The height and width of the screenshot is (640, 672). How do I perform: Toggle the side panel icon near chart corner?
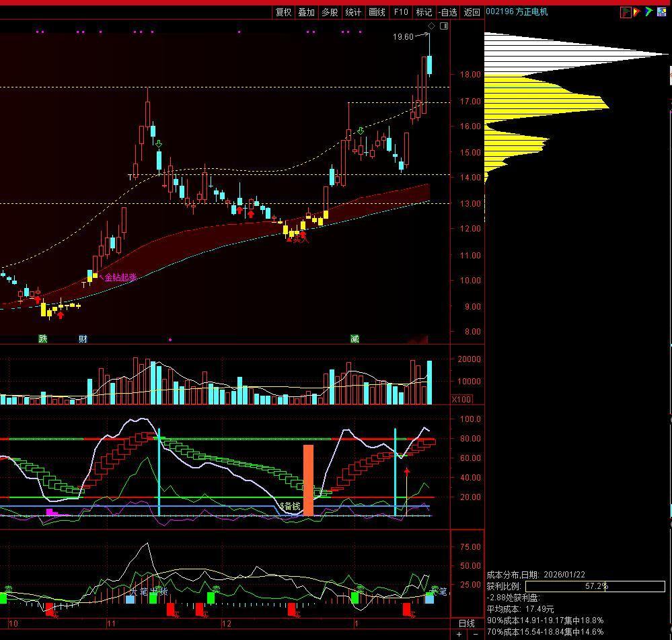tap(444, 26)
